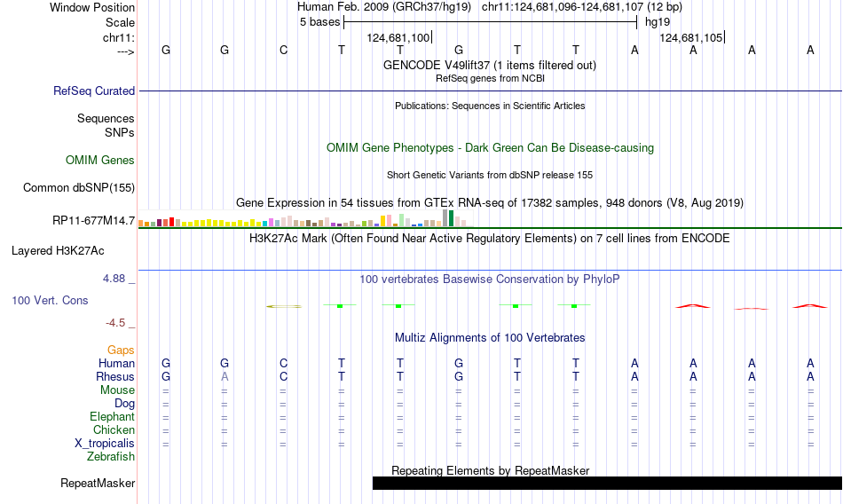Image resolution: width=843 pixels, height=504 pixels.
Task: Click the chr11: base row label
Action: pos(118,37)
